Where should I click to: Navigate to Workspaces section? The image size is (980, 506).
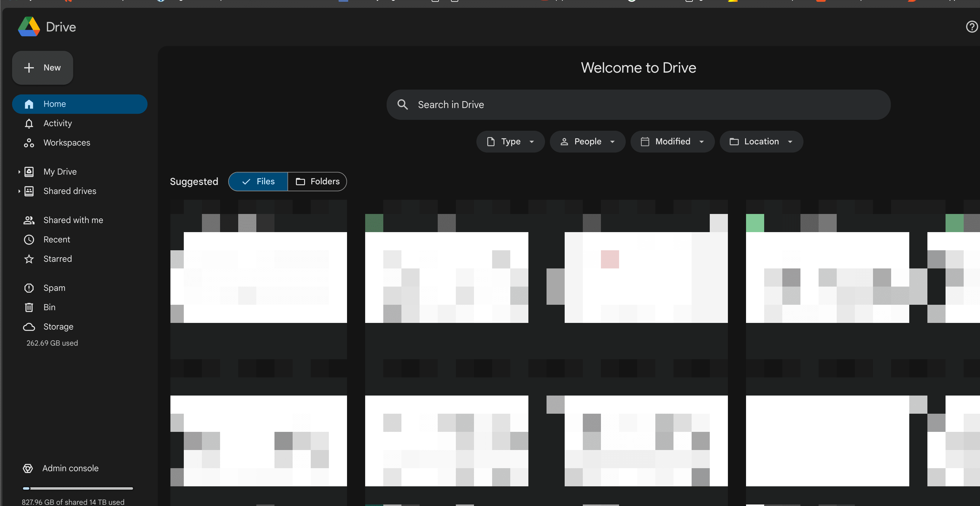click(x=67, y=143)
